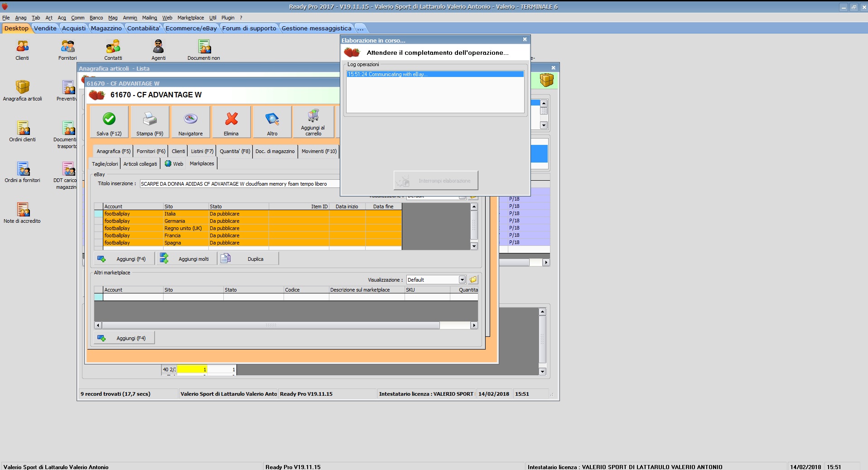Open the Fornitori desktop icon
The width and height of the screenshot is (868, 470).
pyautogui.click(x=68, y=50)
